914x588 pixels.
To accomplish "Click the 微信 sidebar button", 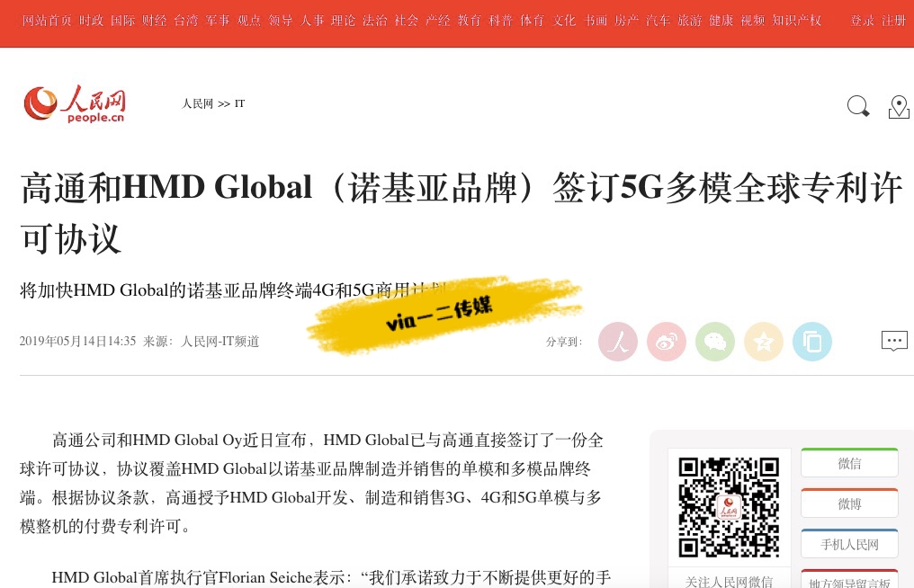I will pyautogui.click(x=849, y=463).
